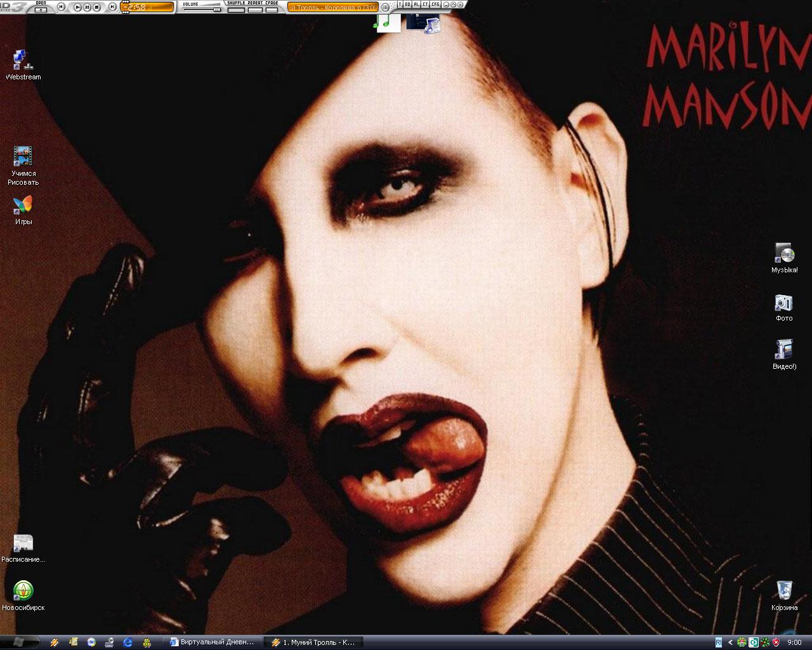Open the Start menu button
Image resolution: width=812 pixels, height=650 pixels.
click(19, 642)
